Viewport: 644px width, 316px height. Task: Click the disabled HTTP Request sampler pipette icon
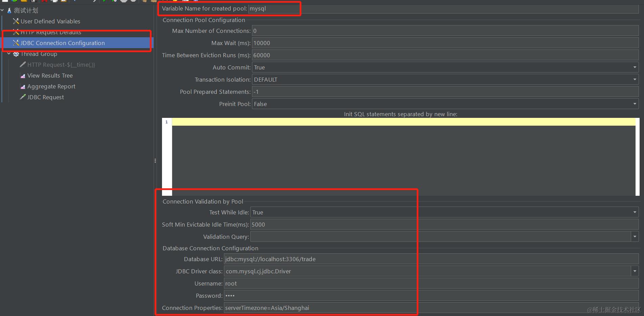click(x=23, y=65)
